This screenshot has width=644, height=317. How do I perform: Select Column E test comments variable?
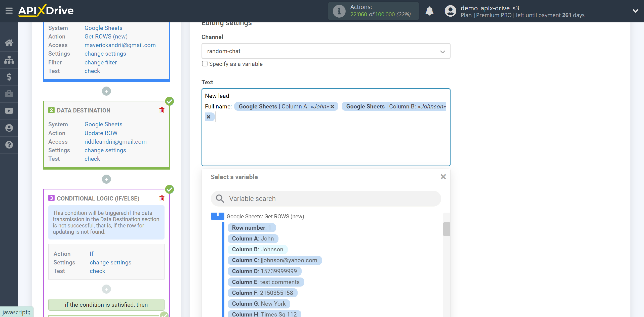click(x=266, y=282)
